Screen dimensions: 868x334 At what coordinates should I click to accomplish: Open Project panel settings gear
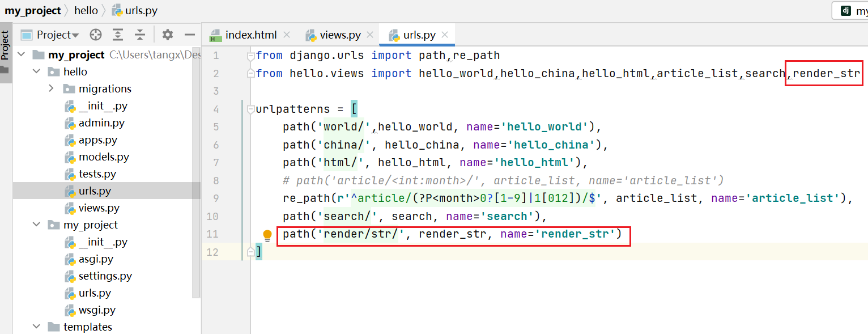(x=168, y=35)
